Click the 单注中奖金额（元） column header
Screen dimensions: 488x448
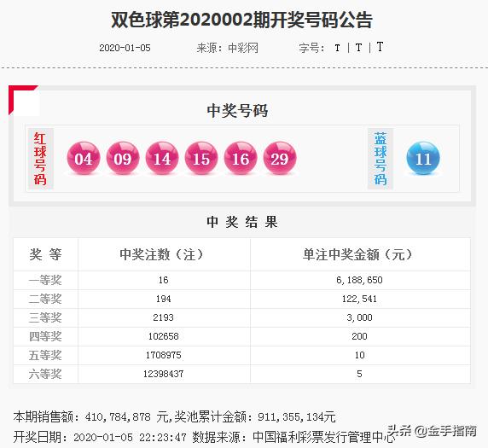pyautogui.click(x=360, y=254)
